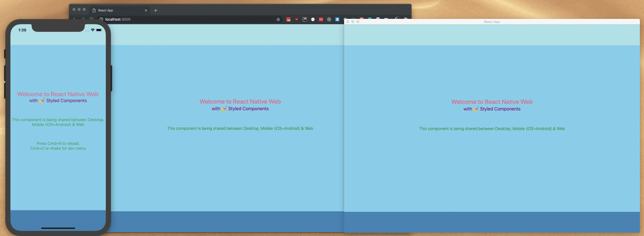
Task: Click the React App desktop window title
Action: 492,22
